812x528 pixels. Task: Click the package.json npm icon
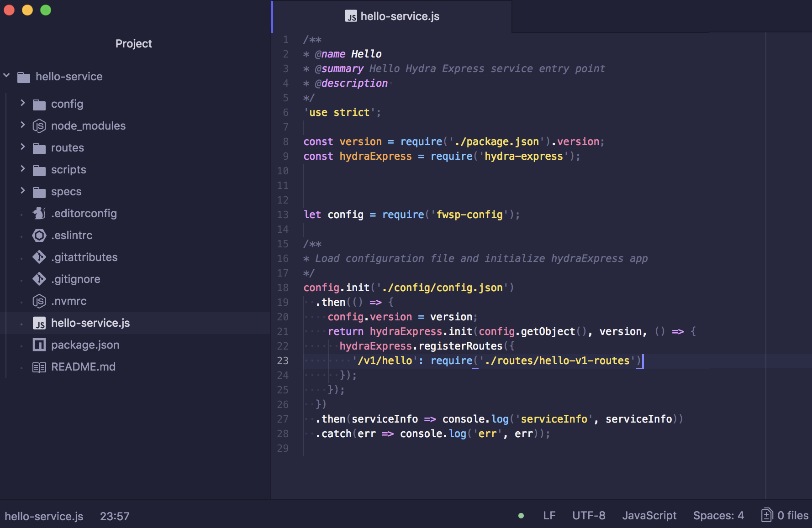(39, 345)
